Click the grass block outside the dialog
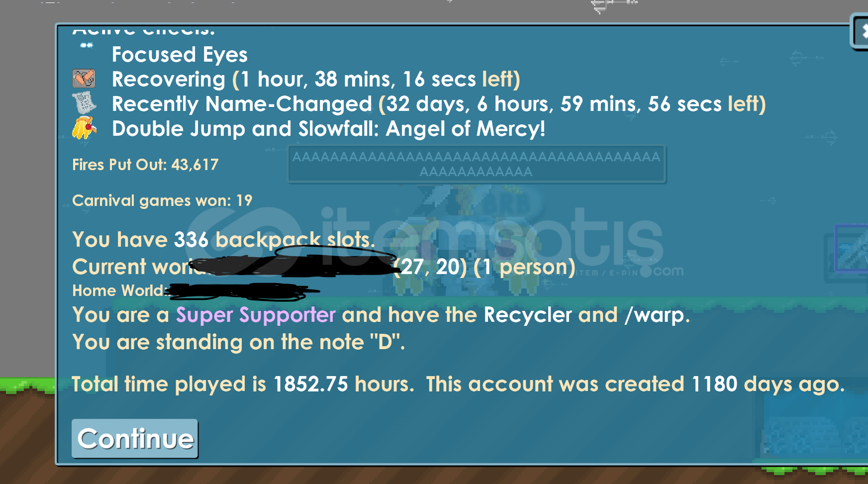 pos(27,386)
